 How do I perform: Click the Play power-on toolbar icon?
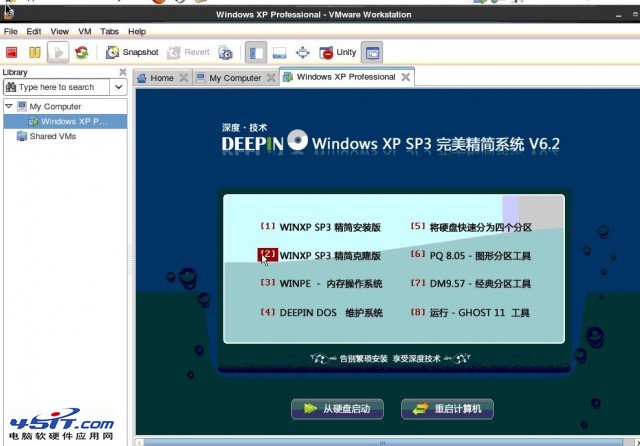click(58, 52)
